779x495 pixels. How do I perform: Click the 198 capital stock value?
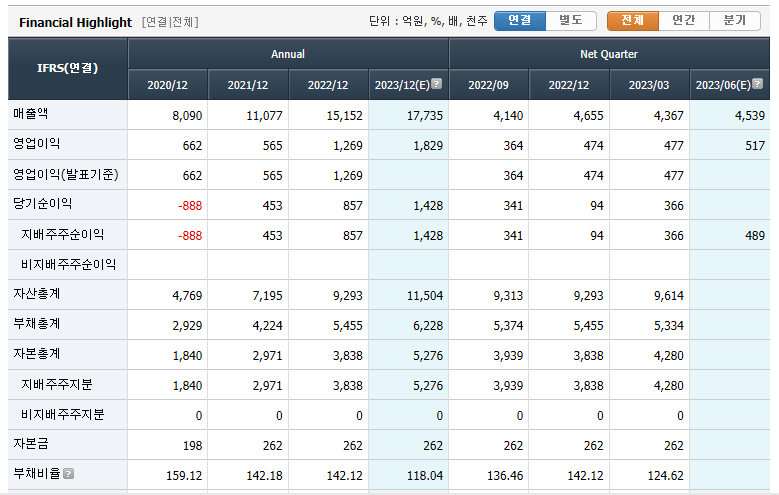point(192,446)
